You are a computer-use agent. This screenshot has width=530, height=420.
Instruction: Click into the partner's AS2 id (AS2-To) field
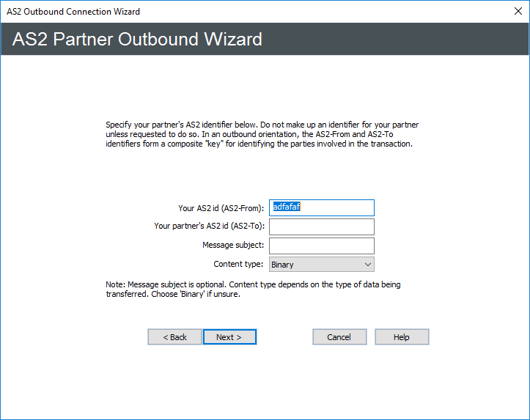(x=321, y=226)
